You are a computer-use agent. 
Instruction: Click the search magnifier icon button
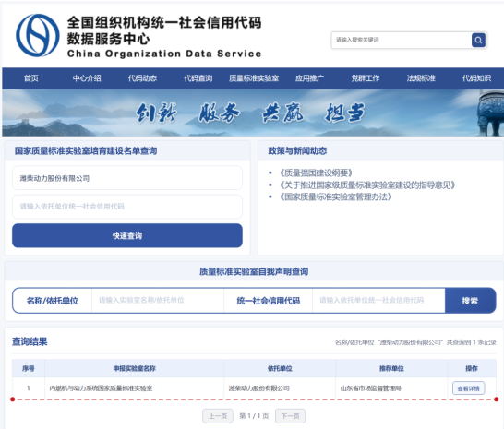(478, 40)
